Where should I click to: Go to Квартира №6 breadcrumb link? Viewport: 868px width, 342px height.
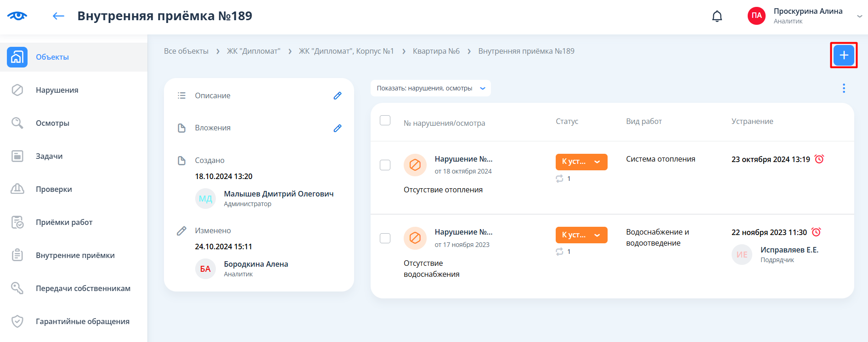[x=436, y=51]
